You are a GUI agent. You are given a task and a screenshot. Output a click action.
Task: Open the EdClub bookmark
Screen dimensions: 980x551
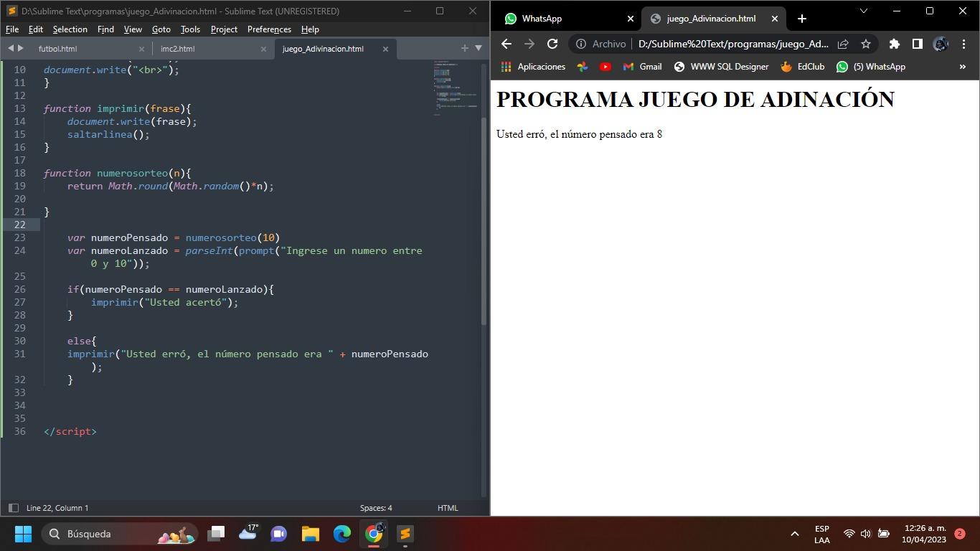(x=803, y=67)
